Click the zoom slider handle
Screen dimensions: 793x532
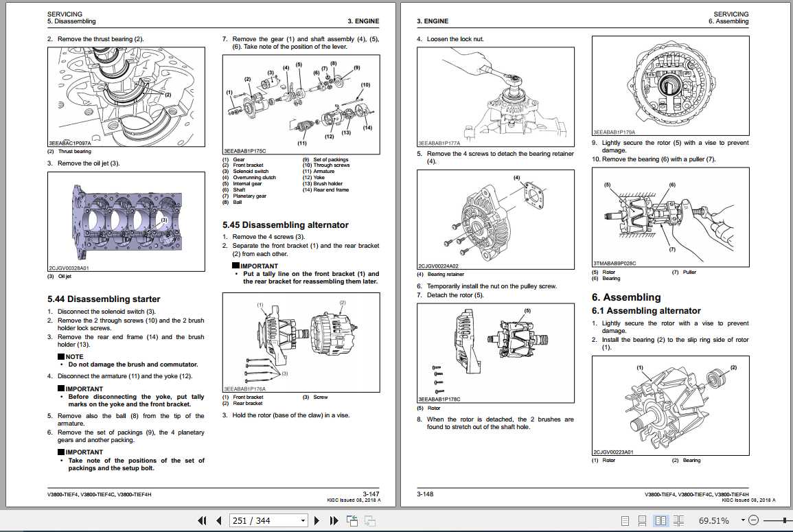pyautogui.click(x=783, y=520)
